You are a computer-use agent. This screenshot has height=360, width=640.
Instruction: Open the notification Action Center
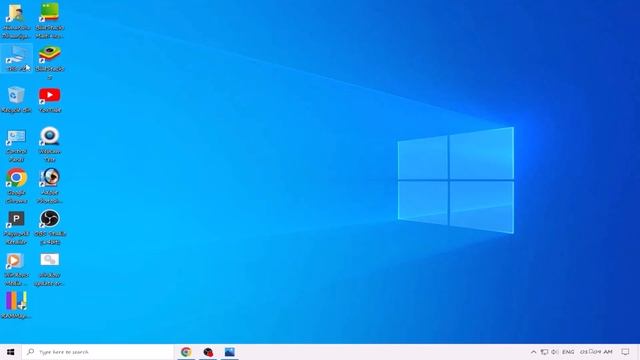pos(625,352)
